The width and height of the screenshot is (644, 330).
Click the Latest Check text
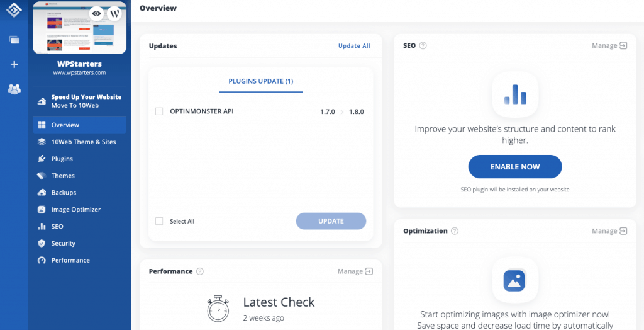point(279,302)
